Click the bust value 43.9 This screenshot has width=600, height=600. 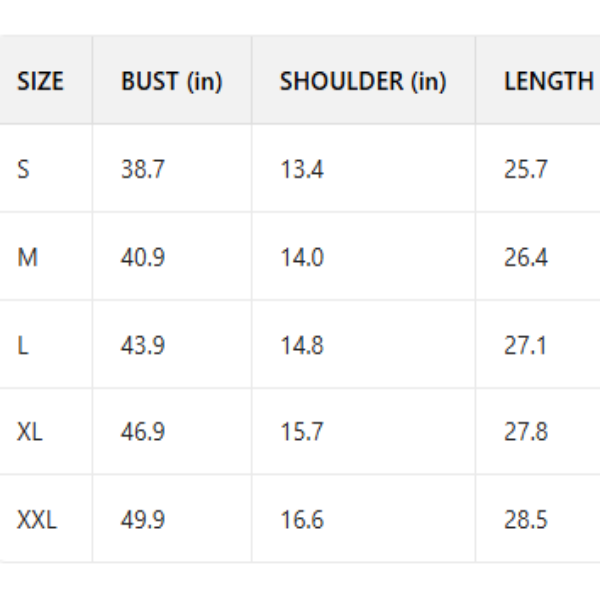coord(143,345)
